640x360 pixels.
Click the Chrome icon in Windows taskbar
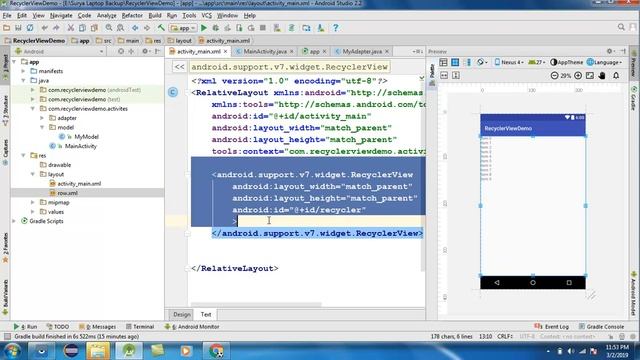point(216,351)
